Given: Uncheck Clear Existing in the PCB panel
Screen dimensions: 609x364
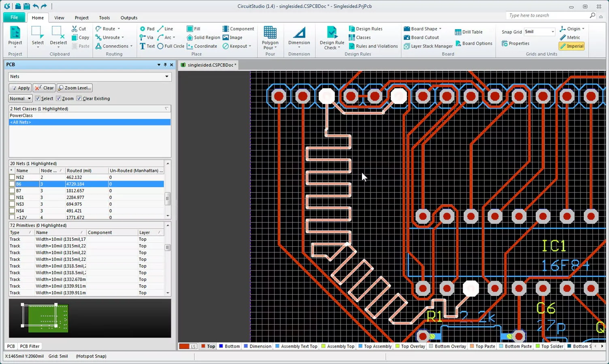Looking at the screenshot, I should [x=79, y=98].
